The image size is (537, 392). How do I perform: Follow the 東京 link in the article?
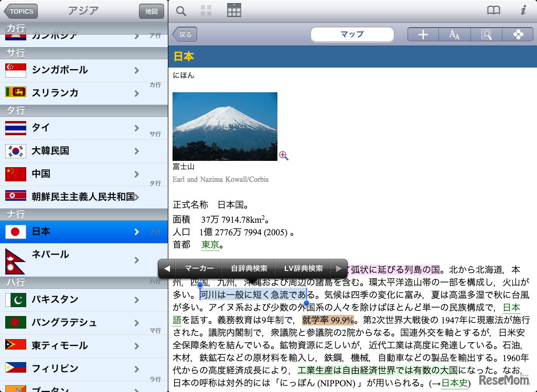(210, 244)
